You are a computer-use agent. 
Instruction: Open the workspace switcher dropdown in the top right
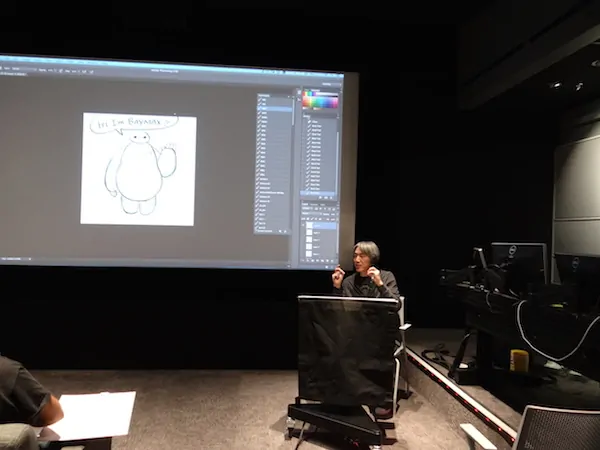point(330,84)
